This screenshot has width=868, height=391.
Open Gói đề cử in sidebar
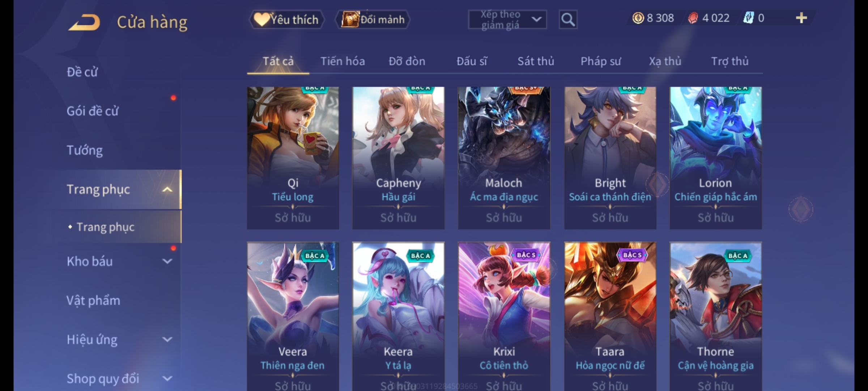(x=93, y=111)
